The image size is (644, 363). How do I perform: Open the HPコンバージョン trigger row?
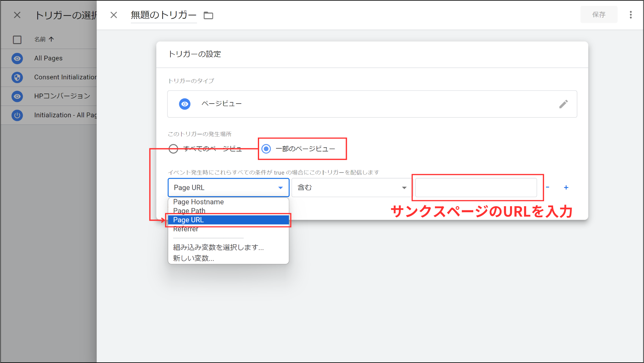coord(49,96)
